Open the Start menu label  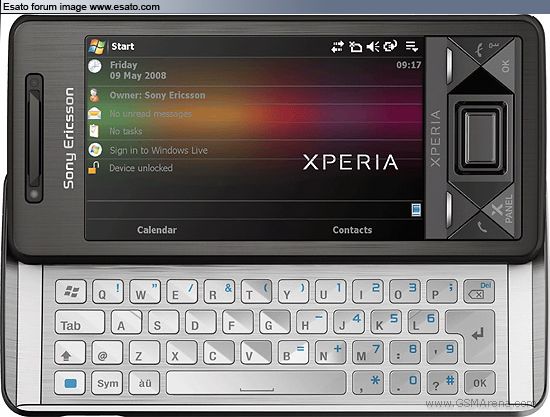coord(123,46)
